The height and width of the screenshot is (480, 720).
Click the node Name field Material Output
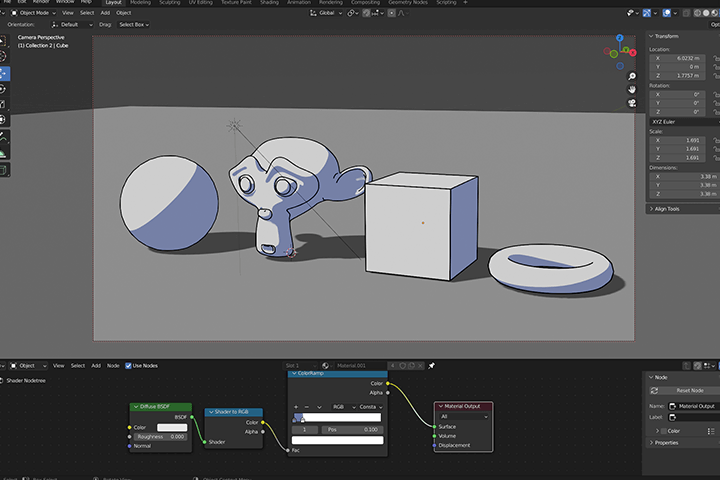(696, 406)
